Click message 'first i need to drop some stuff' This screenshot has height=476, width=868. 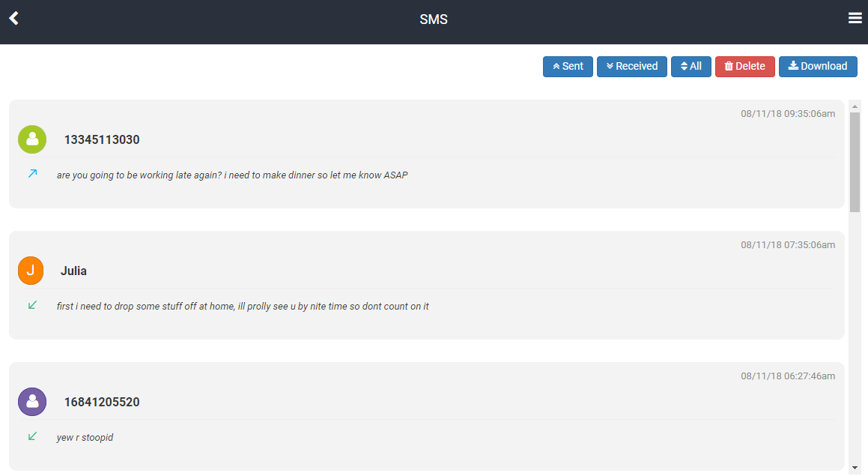[x=243, y=307]
